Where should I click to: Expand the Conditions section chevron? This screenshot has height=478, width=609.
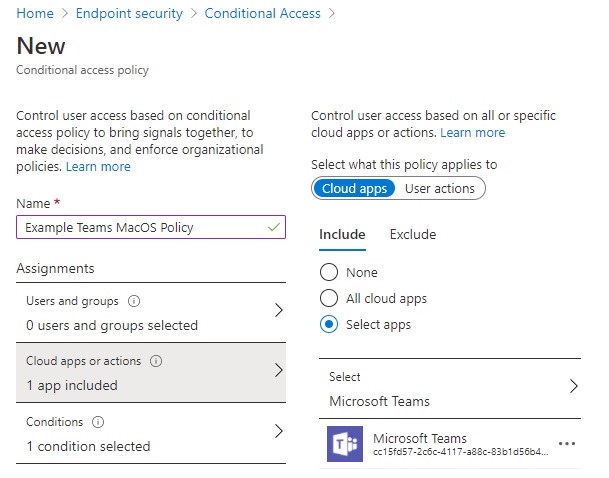coord(278,431)
